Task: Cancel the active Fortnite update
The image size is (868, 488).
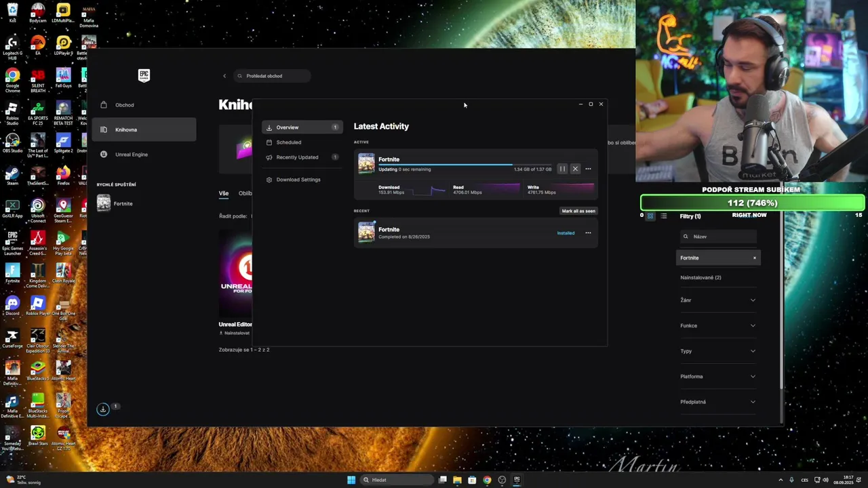Action: tap(575, 169)
